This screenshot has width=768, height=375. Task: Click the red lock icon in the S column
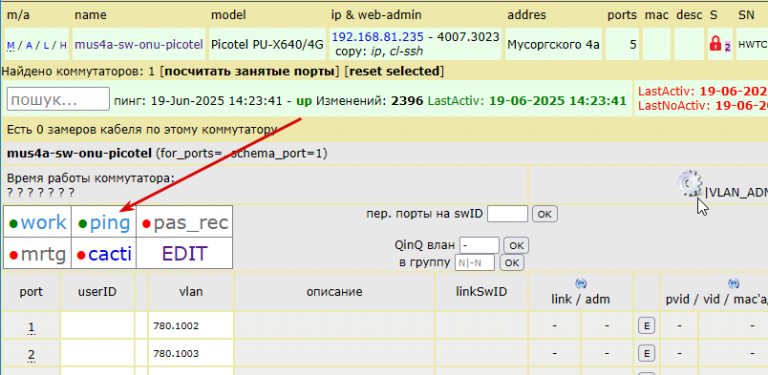pos(715,44)
